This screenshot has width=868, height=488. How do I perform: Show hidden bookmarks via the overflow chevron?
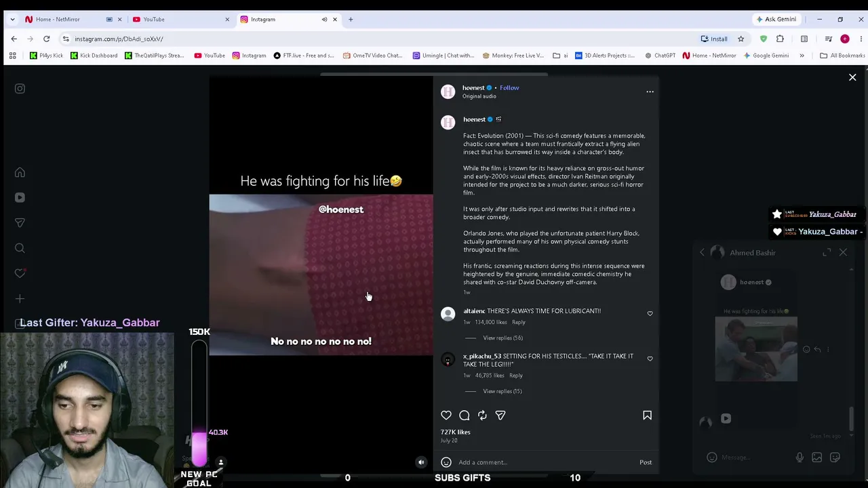(x=802, y=56)
